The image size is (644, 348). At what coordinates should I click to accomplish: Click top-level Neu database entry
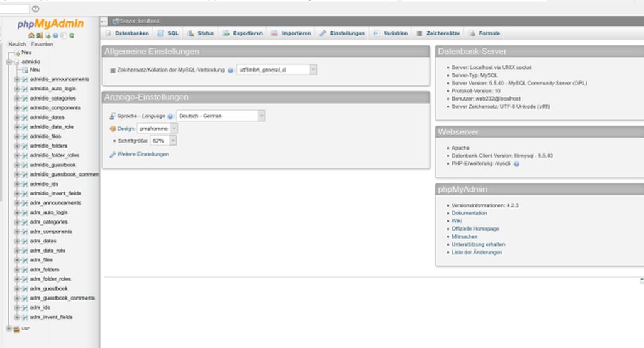(26, 53)
